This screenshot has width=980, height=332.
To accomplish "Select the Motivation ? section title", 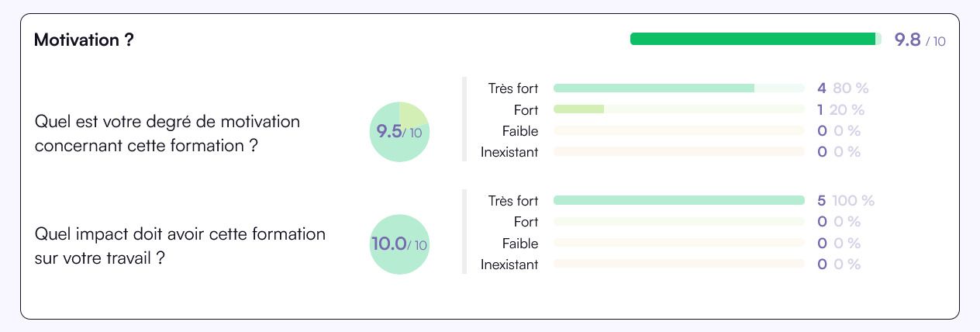I will click(84, 40).
